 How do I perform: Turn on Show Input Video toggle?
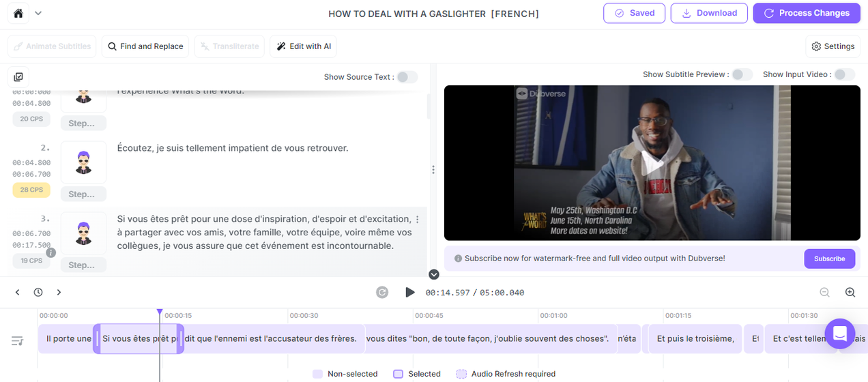[x=844, y=74]
